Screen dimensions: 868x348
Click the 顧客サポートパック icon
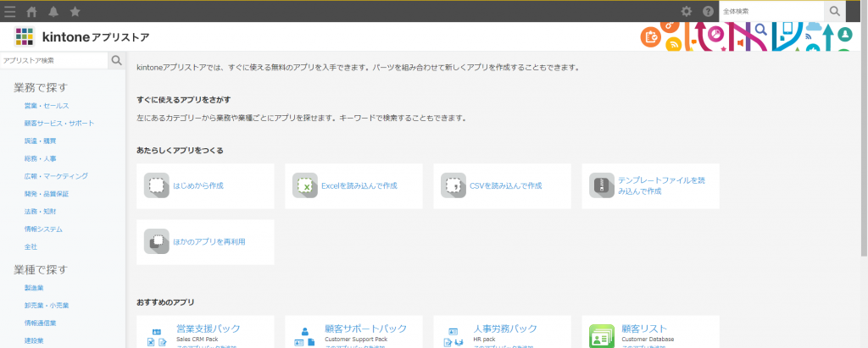(x=305, y=336)
